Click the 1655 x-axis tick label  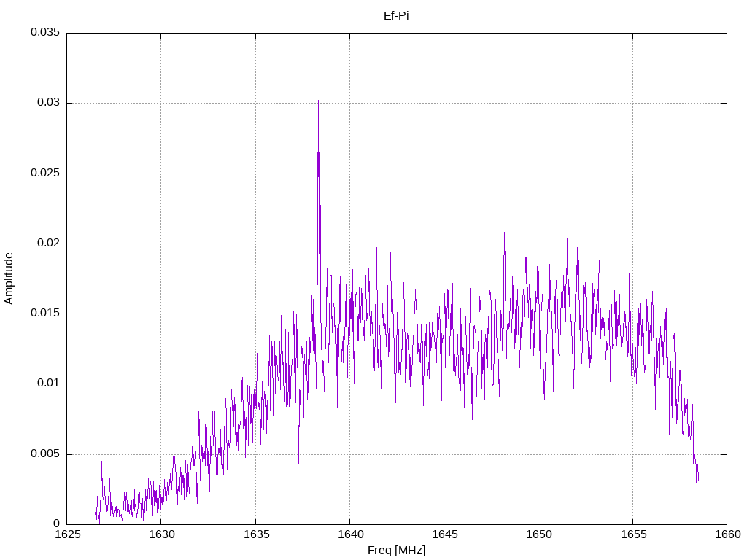point(632,534)
